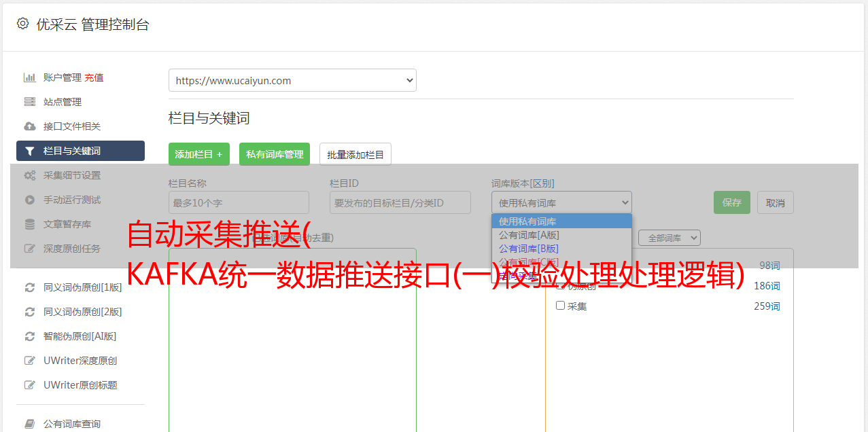This screenshot has height=432, width=868.
Task: Click the edit icon for UWriter原创标题
Action: [x=30, y=385]
